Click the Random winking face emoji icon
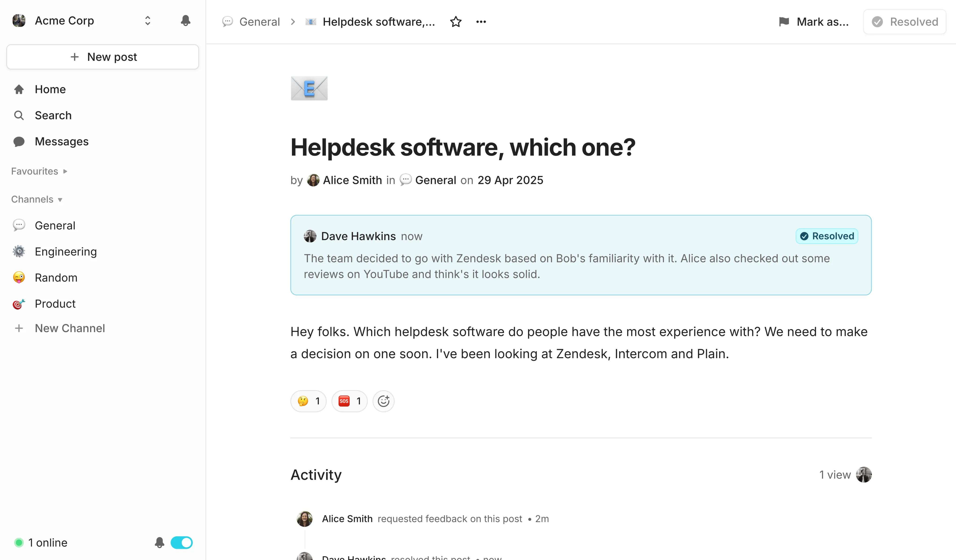This screenshot has width=956, height=560. [x=19, y=277]
